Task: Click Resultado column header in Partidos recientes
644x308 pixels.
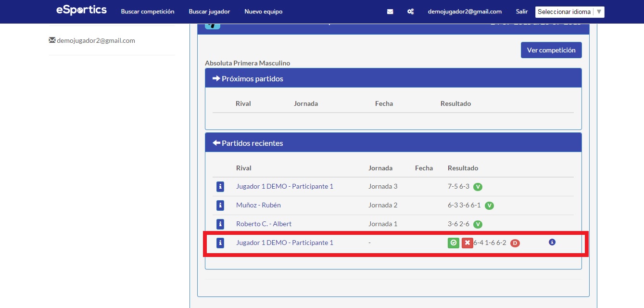Action: 463,168
